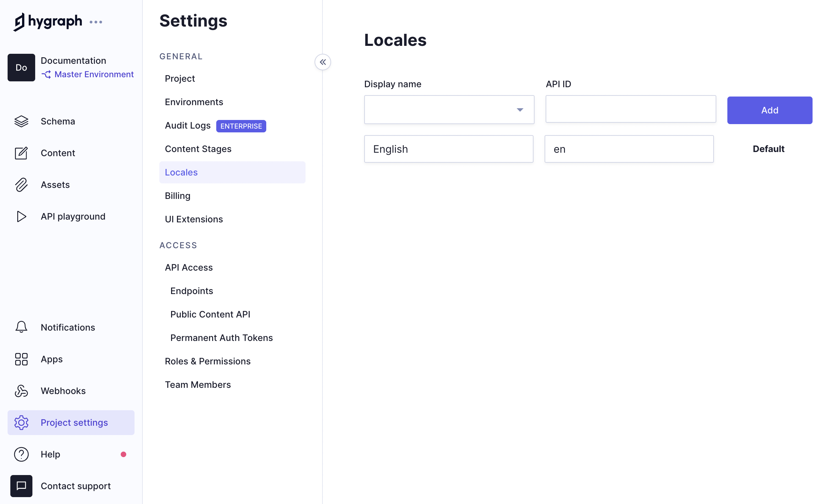
Task: Go to Permanent Auth Tokens
Action: point(221,338)
